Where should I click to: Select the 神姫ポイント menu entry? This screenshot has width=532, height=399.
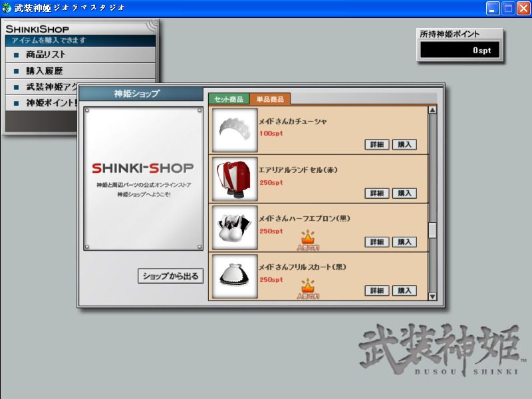point(43,103)
